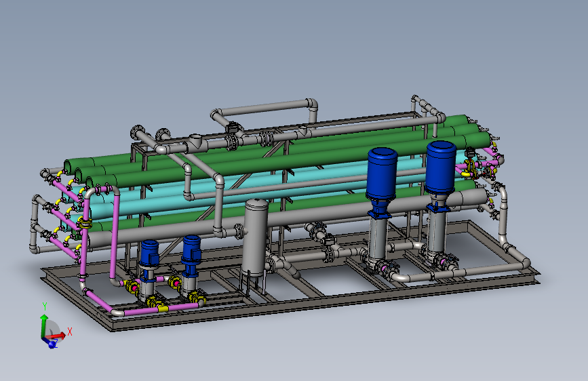Select the vertical gray cylindrical tank in the model
Viewport: 588px width, 381px height.
256,237
